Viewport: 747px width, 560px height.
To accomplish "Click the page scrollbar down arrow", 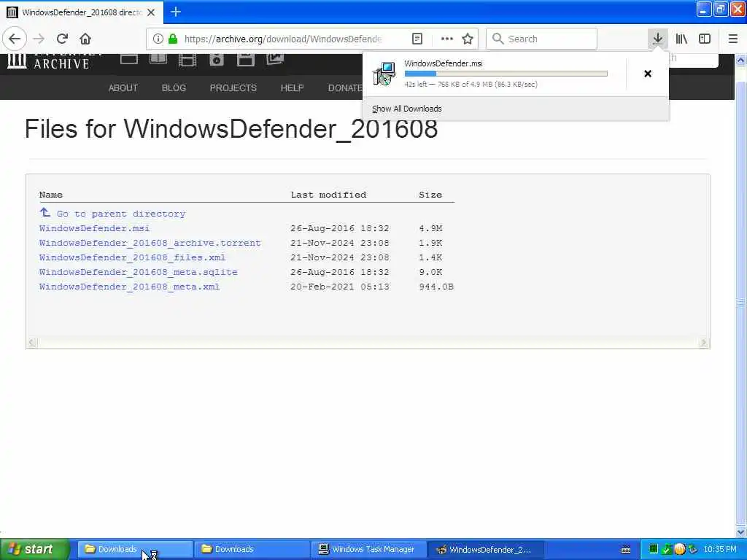I will coord(741,532).
